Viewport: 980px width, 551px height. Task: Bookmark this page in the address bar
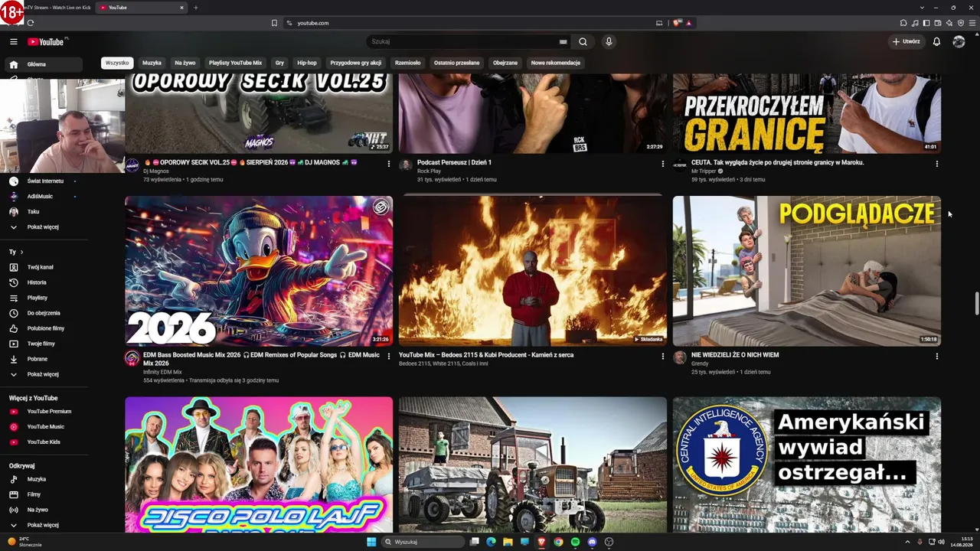274,23
